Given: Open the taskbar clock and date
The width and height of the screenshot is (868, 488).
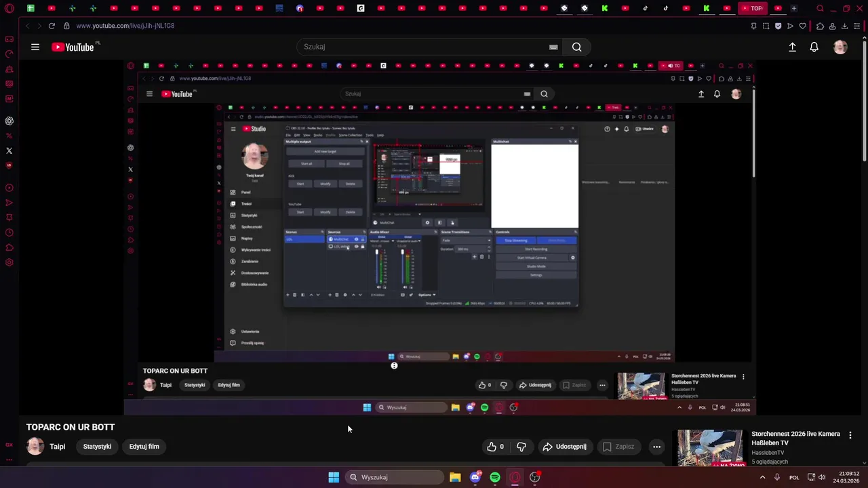Looking at the screenshot, I should [846, 477].
